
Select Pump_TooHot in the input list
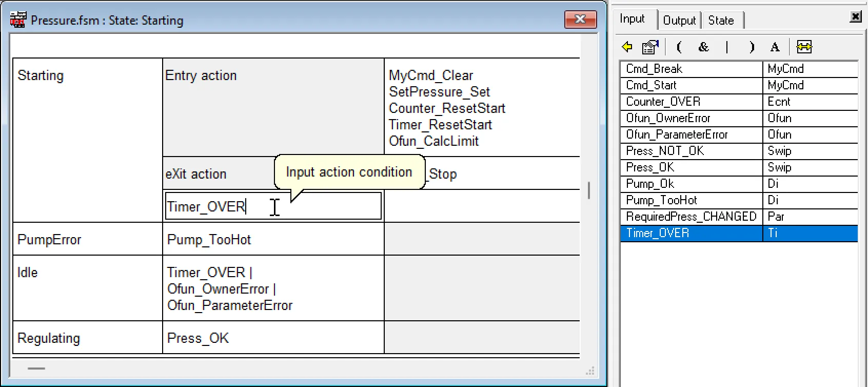click(x=692, y=200)
